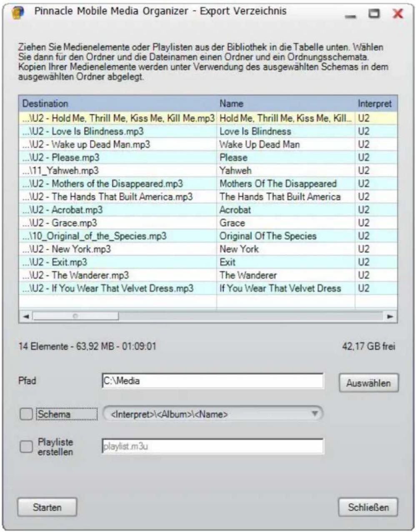
Task: Click the horizontal scrollbar thumb under the table
Action: pos(75,316)
